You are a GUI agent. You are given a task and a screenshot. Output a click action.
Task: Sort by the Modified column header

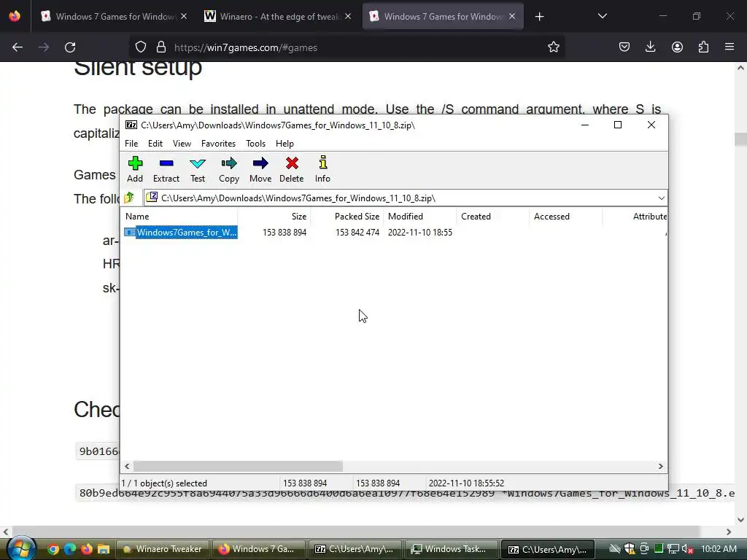click(419, 216)
